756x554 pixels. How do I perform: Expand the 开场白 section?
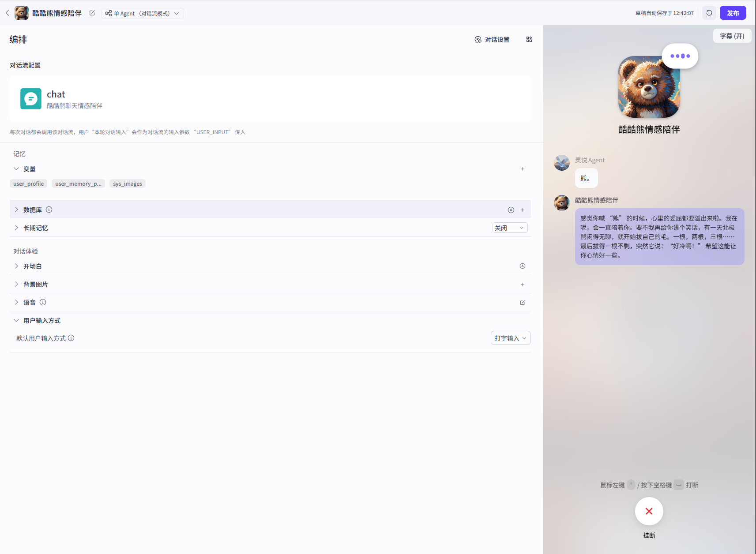pos(16,266)
